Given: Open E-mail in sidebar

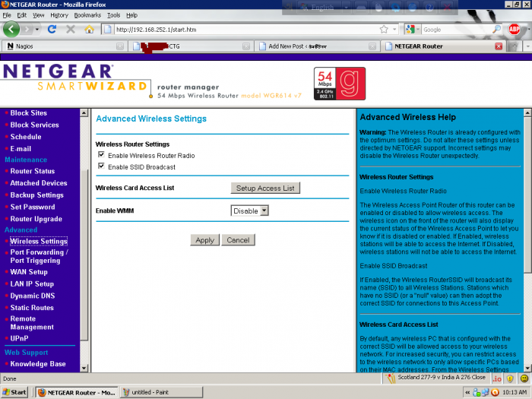Looking at the screenshot, I should coord(21,149).
